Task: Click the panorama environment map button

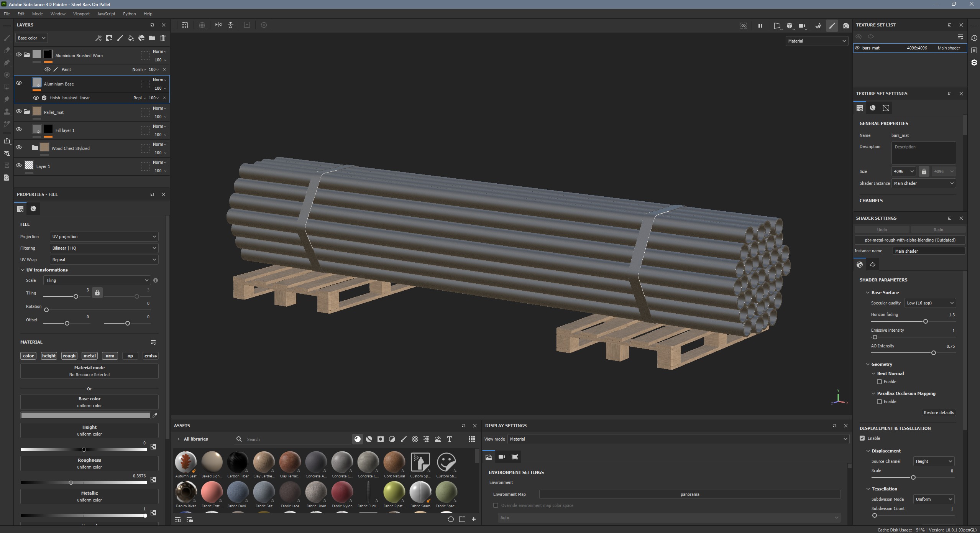Action: coord(690,494)
